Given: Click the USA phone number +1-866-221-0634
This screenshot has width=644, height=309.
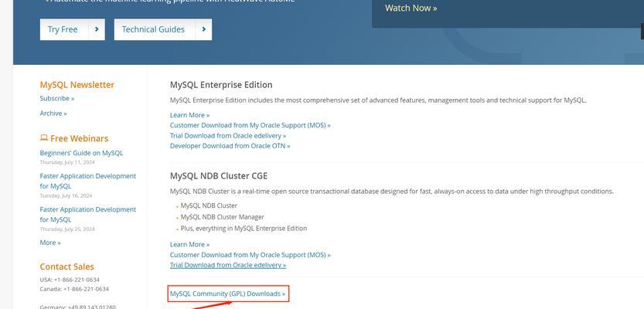Looking at the screenshot, I should click(x=77, y=280).
